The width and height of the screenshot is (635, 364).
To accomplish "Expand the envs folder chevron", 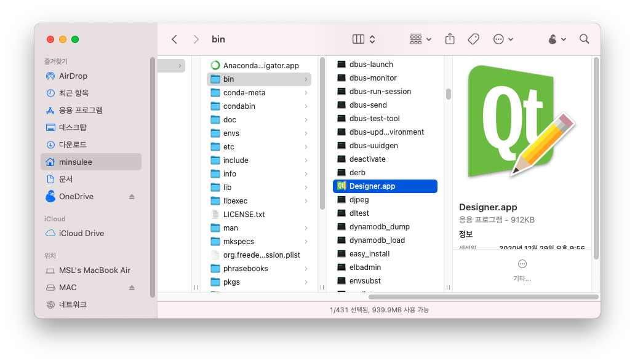I will 306,133.
